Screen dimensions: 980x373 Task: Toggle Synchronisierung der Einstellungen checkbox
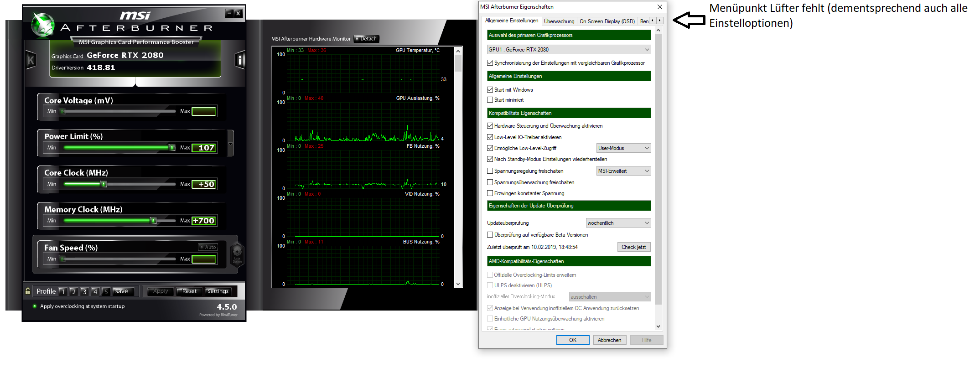click(490, 63)
